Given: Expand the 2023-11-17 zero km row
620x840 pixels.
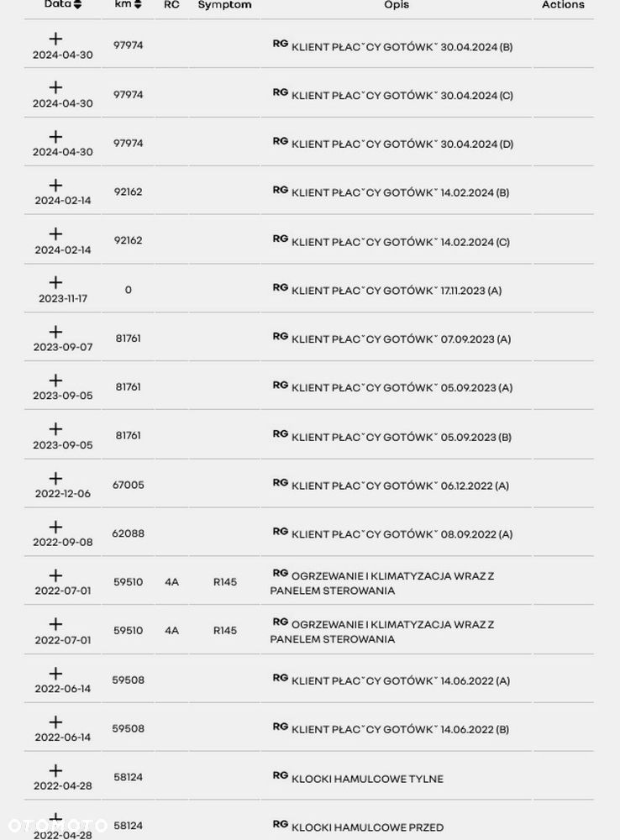Looking at the screenshot, I should (x=55, y=282).
